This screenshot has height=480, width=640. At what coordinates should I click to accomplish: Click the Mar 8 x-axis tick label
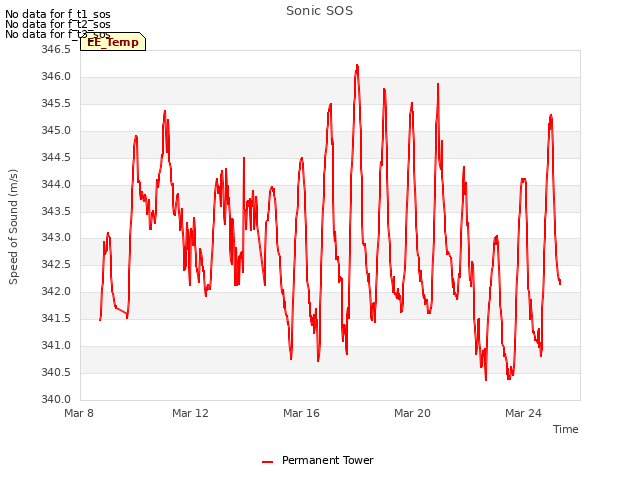coord(79,413)
